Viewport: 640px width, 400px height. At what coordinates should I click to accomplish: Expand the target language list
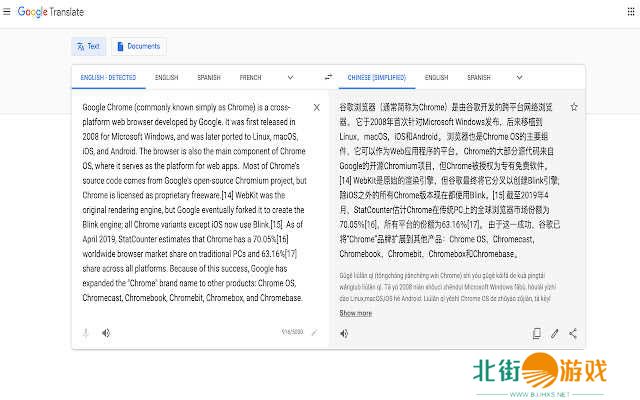pyautogui.click(x=528, y=77)
